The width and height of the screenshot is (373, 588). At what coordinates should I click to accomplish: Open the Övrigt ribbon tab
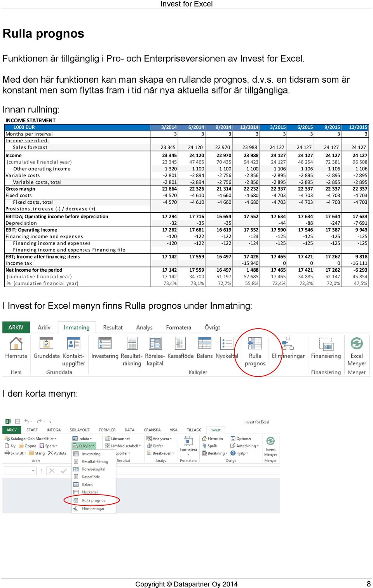point(212,327)
